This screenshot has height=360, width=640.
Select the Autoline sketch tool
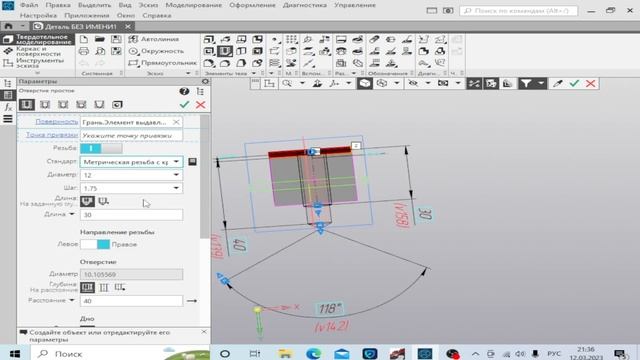point(154,39)
